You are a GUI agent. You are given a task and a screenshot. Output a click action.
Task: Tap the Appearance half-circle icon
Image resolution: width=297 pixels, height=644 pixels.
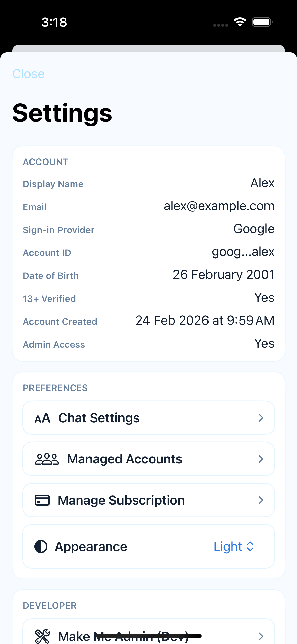tap(41, 546)
